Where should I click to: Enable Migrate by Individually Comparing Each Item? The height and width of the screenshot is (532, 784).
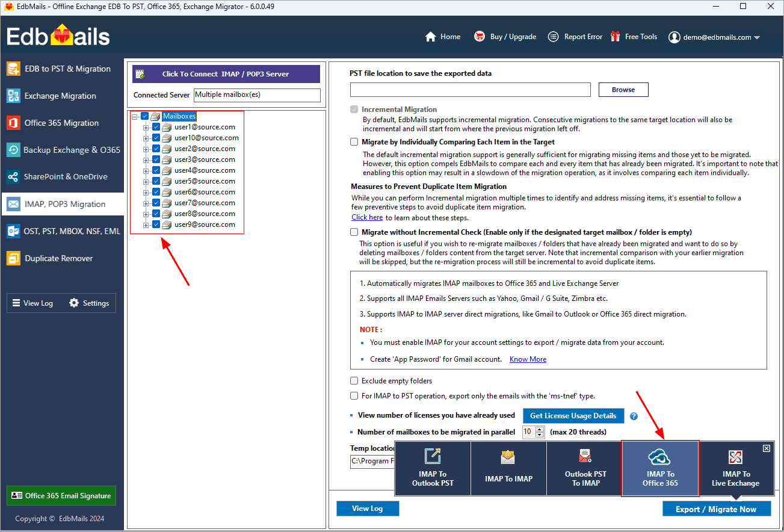pyautogui.click(x=354, y=142)
